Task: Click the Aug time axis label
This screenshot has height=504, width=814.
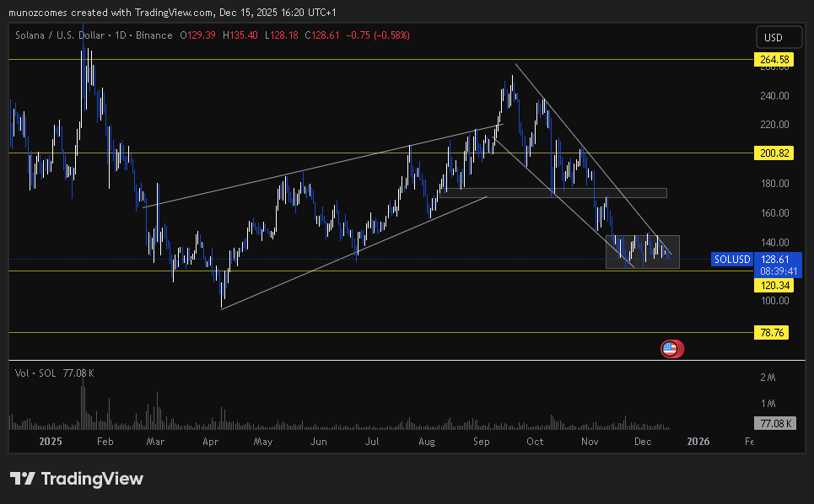Action: [427, 442]
